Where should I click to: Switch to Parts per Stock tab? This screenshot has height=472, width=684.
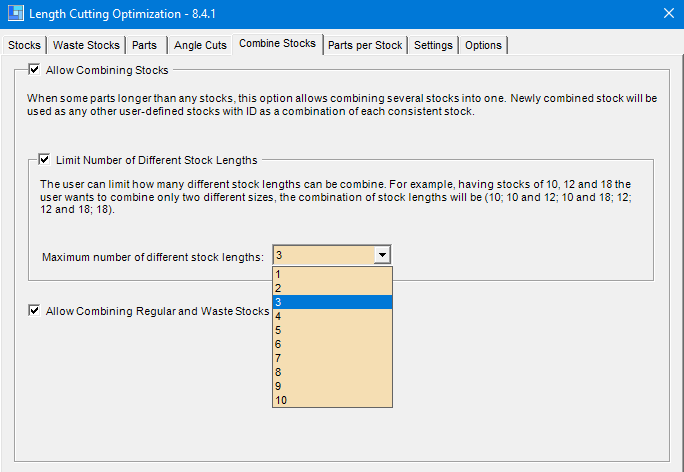click(x=365, y=45)
